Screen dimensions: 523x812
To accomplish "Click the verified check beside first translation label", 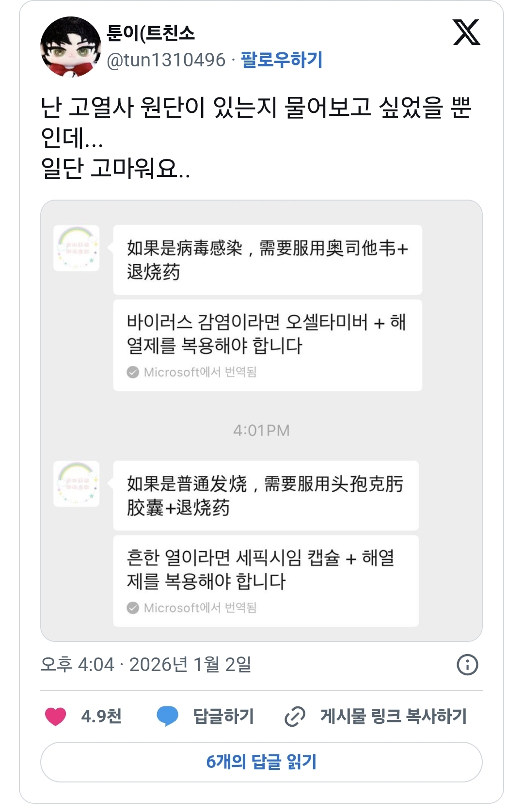I will pos(133,372).
